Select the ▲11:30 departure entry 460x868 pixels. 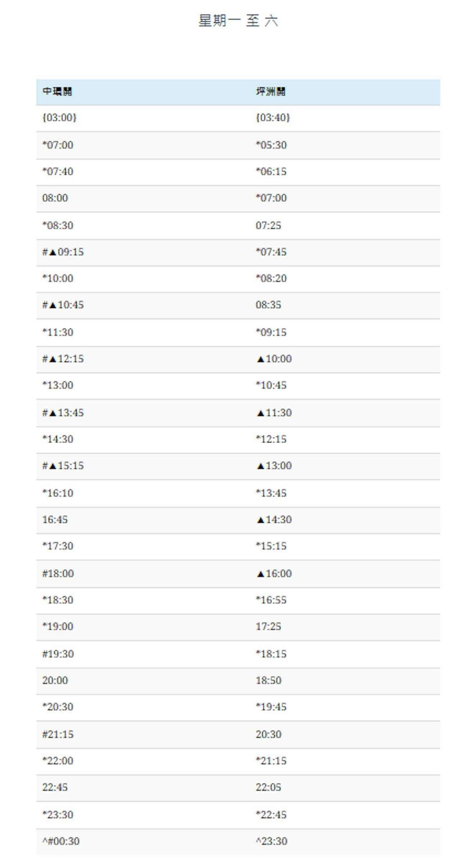click(274, 413)
